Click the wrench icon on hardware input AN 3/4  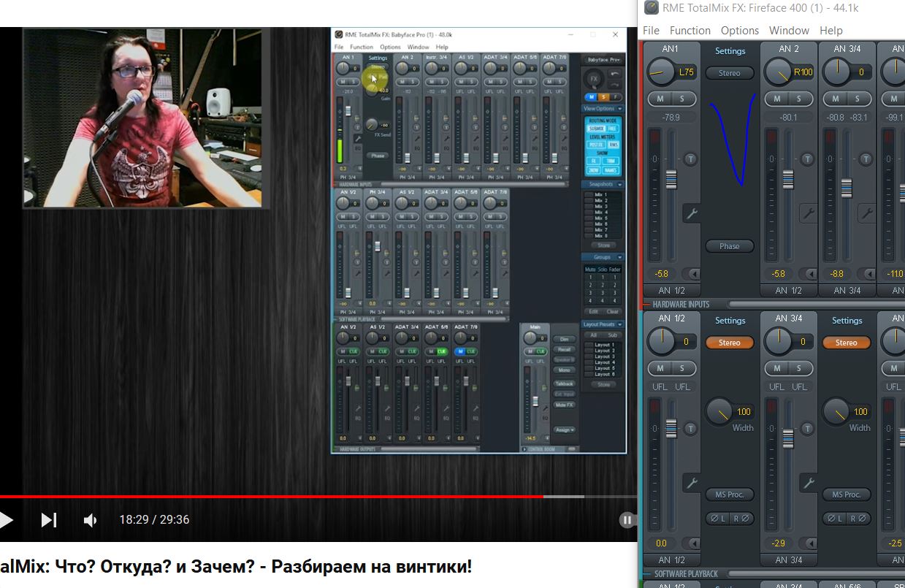(x=866, y=213)
